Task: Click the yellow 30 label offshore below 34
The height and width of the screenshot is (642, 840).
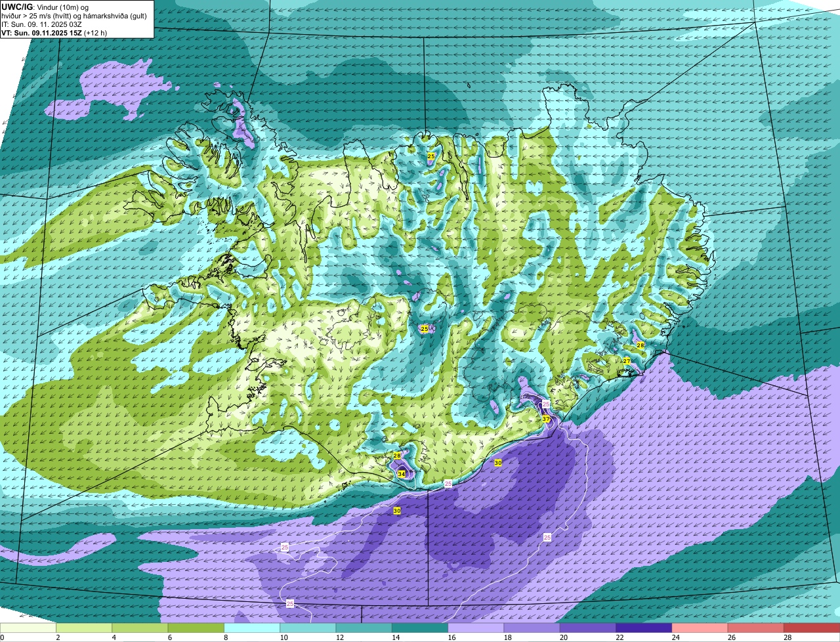Action: 397,510
